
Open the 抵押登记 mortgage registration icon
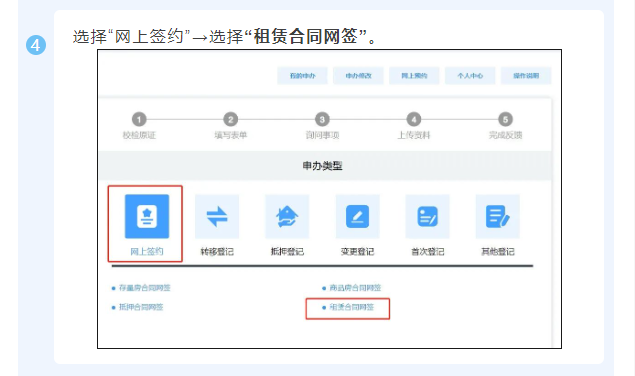287,216
